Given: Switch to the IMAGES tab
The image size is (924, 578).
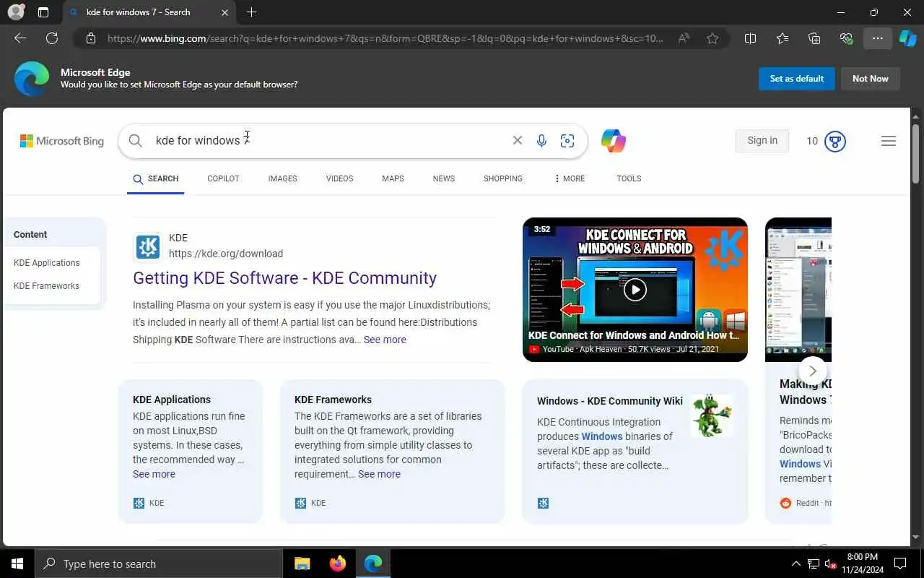Looking at the screenshot, I should point(282,178).
